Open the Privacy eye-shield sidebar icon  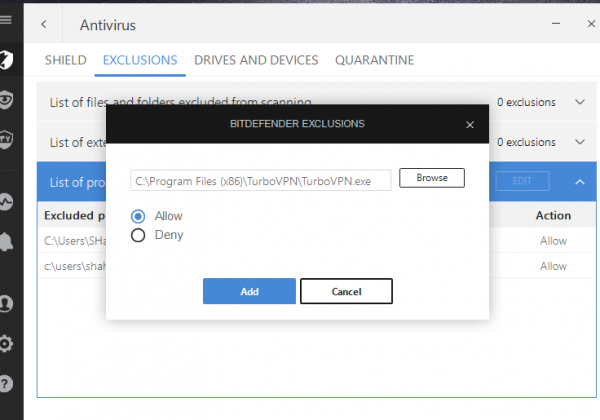[6, 100]
